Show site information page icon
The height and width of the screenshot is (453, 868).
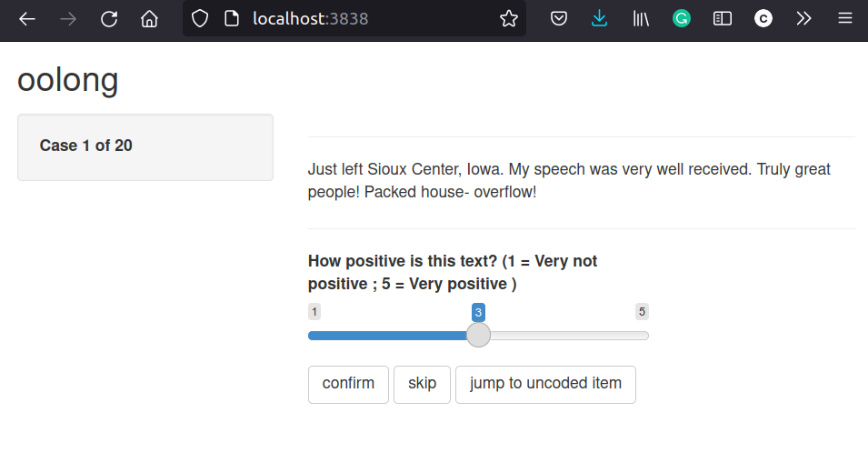coord(232,19)
